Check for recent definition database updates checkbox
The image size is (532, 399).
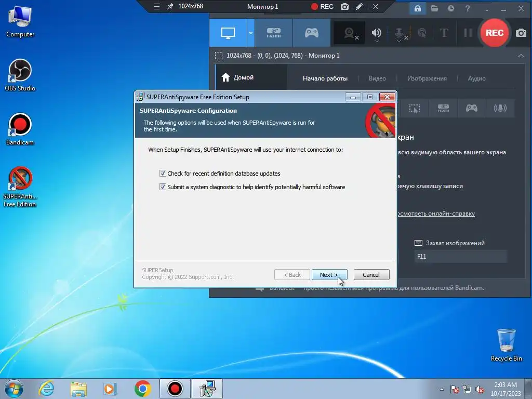coord(163,174)
